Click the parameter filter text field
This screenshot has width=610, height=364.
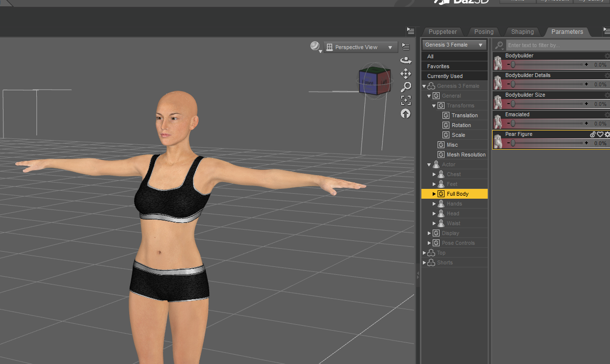pyautogui.click(x=557, y=45)
